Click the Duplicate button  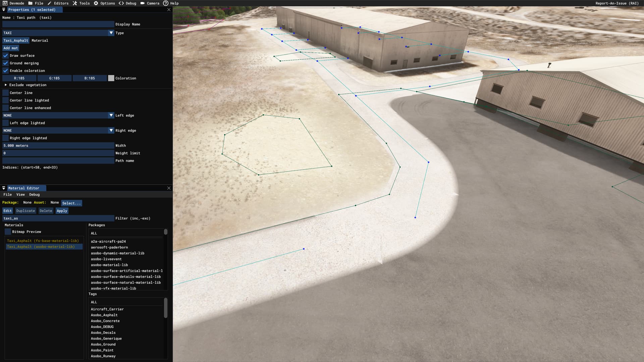tap(25, 211)
